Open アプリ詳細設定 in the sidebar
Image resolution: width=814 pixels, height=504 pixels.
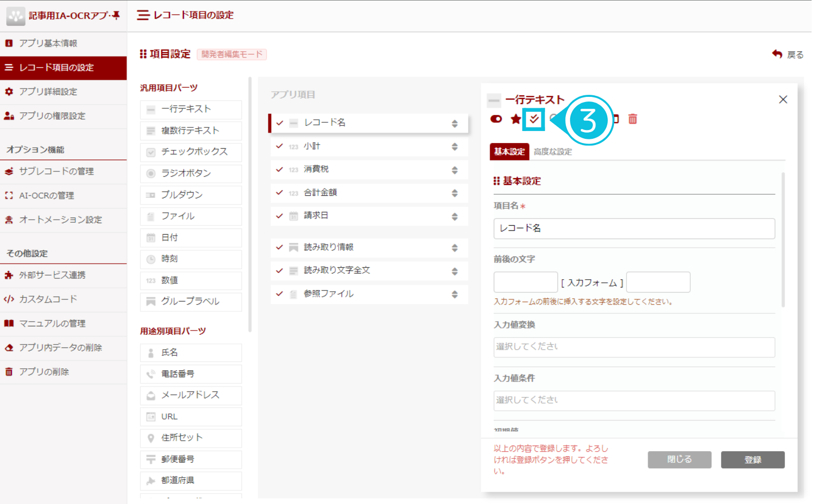pyautogui.click(x=63, y=92)
